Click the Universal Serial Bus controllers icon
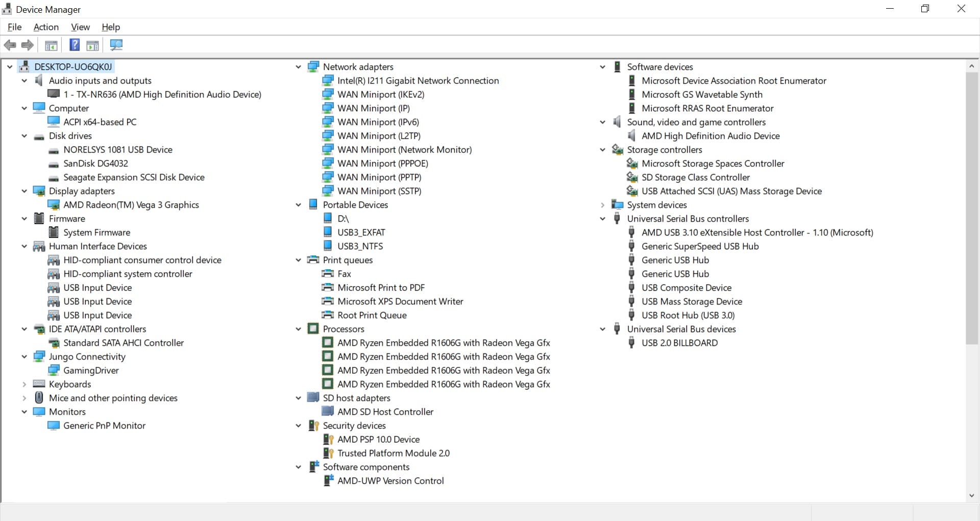980x521 pixels. (617, 218)
